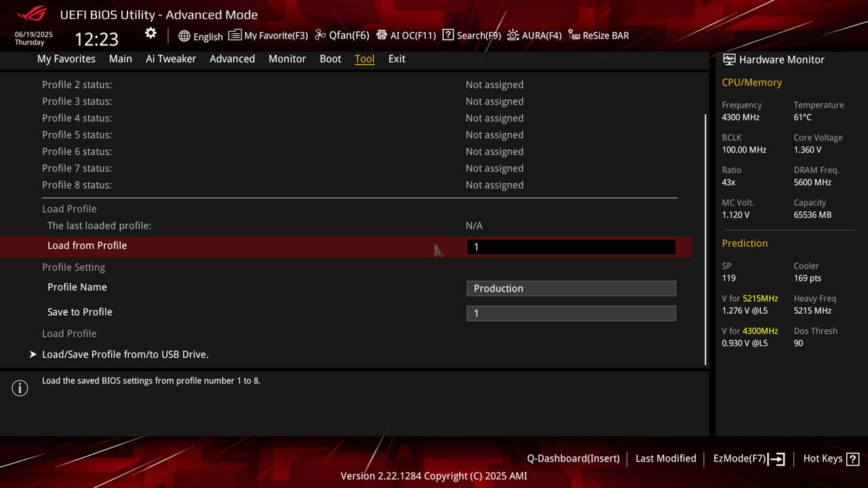View Last Modified settings list
This screenshot has width=868, height=488.
[x=665, y=458]
